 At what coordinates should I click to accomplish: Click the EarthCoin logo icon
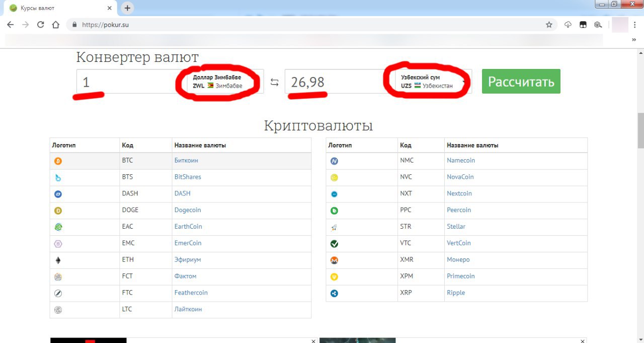click(58, 227)
